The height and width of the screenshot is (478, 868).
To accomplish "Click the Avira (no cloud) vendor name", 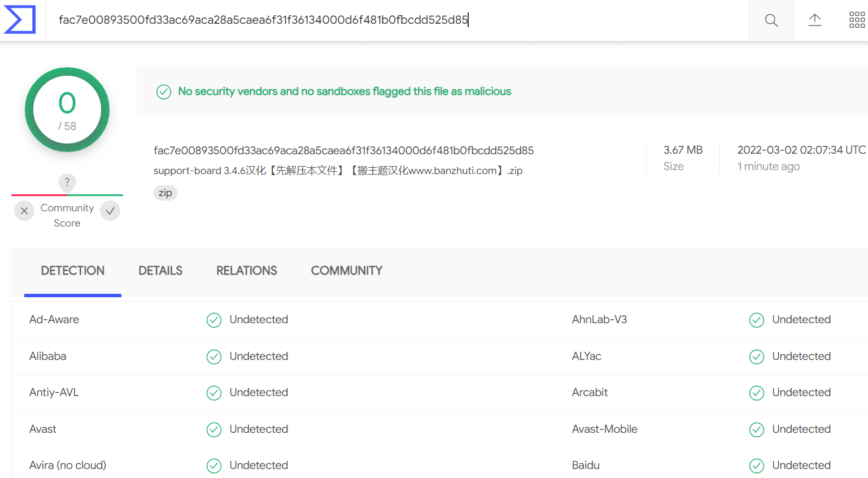I will coord(68,465).
